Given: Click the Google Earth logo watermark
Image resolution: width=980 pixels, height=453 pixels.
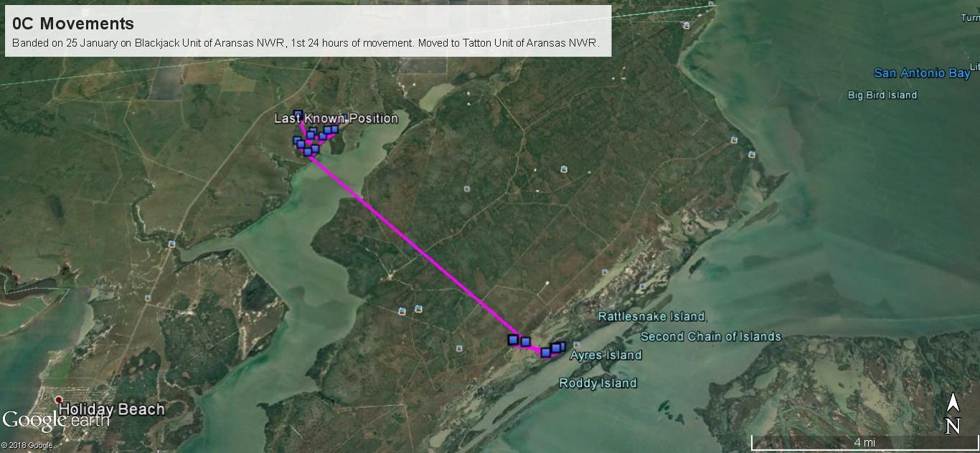Looking at the screenshot, I should tap(55, 420).
